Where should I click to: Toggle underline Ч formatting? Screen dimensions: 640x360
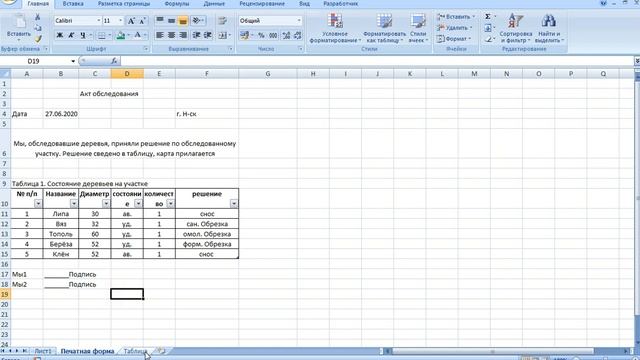click(x=83, y=36)
